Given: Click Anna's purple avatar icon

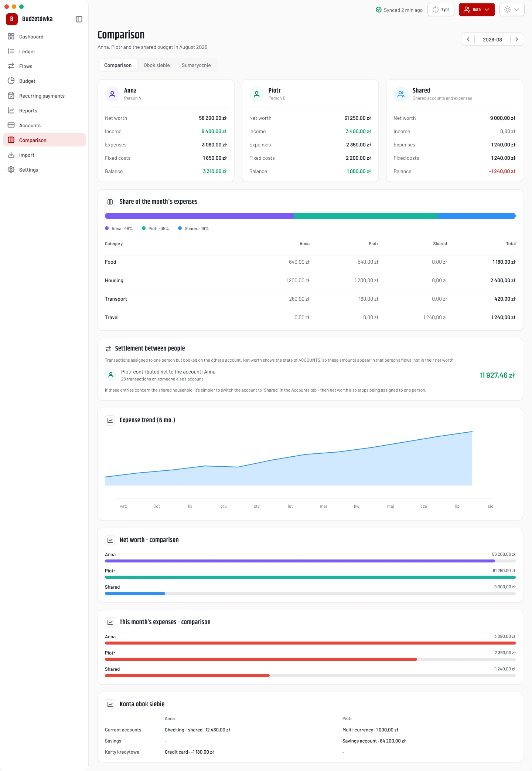Looking at the screenshot, I should tap(112, 94).
